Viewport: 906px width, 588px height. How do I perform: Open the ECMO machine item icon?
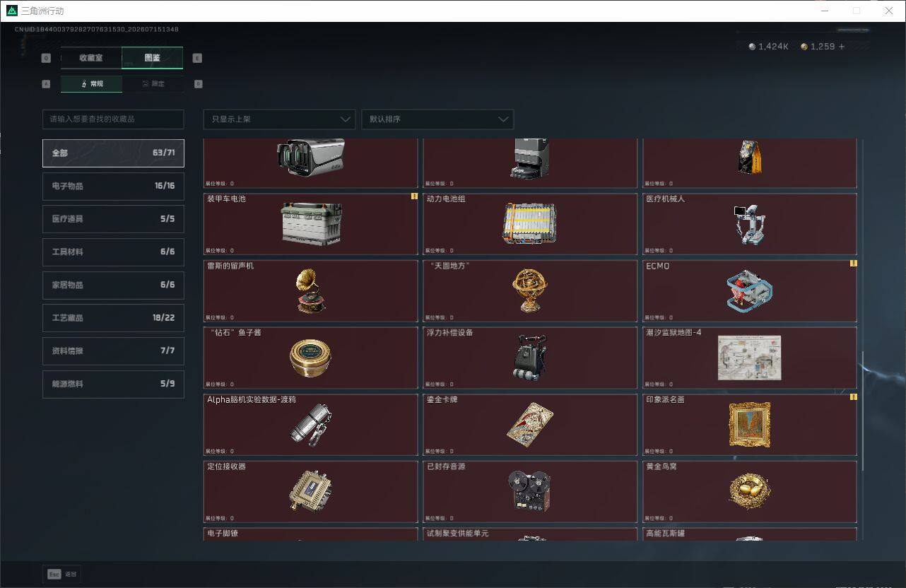[x=749, y=290]
